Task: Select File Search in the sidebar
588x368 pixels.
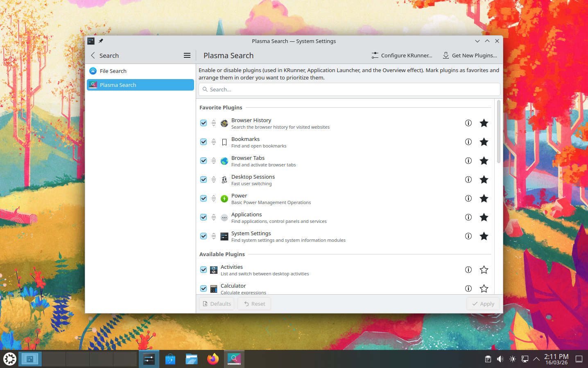Action: [140, 71]
